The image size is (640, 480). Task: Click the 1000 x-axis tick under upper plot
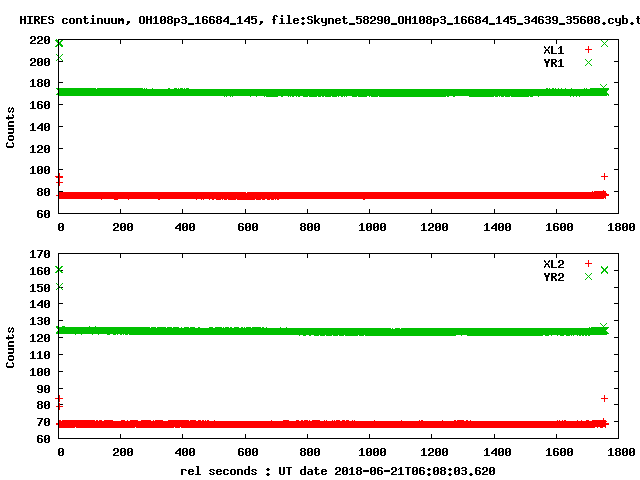372,227
